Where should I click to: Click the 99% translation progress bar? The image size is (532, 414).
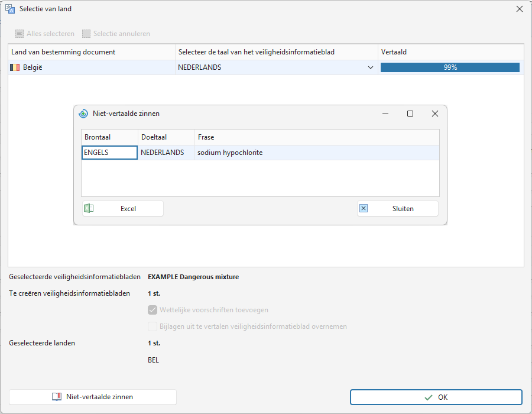450,67
